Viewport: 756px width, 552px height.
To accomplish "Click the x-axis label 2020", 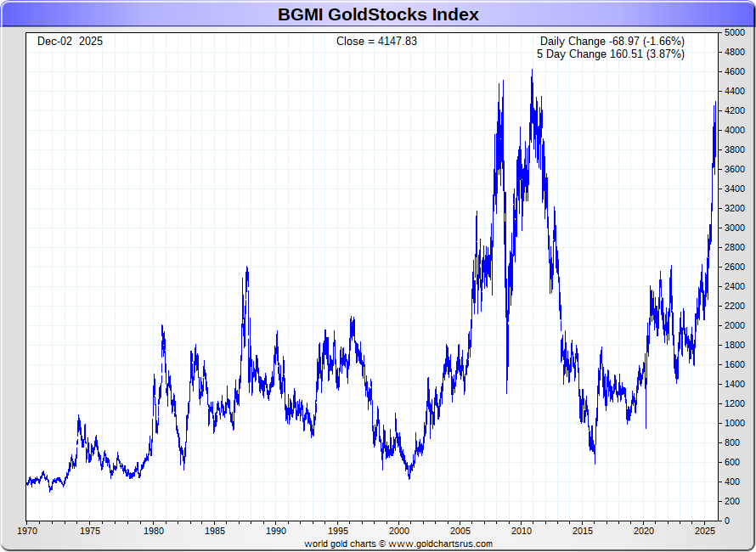I will click(644, 532).
